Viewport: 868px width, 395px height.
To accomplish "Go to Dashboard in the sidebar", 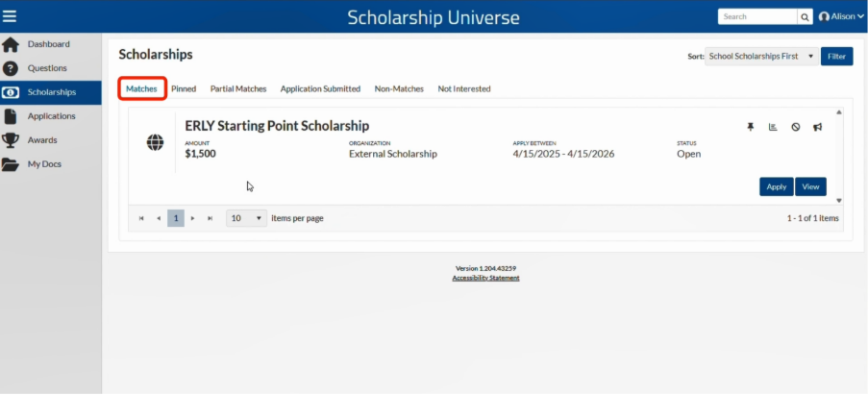I will (51, 44).
